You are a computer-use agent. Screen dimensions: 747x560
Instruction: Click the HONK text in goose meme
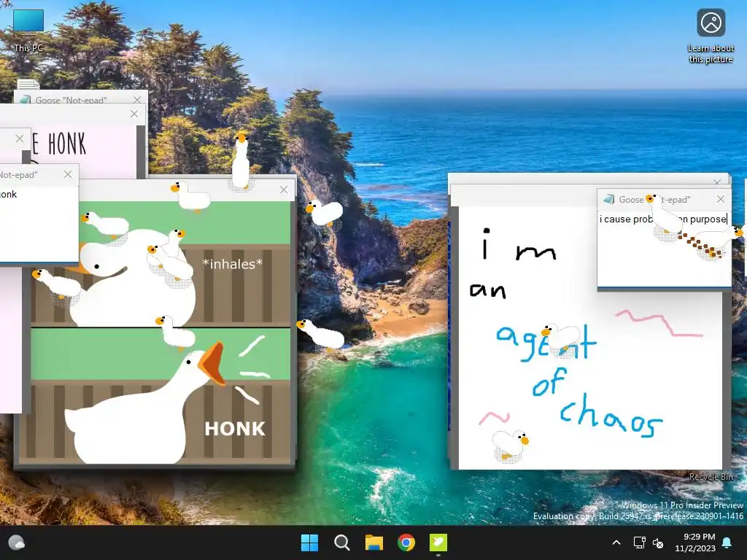point(234,429)
